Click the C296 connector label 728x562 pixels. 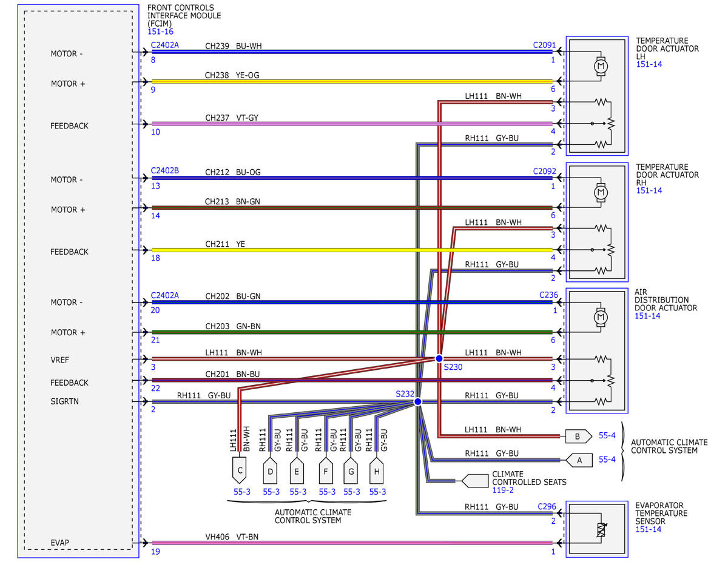click(x=547, y=506)
